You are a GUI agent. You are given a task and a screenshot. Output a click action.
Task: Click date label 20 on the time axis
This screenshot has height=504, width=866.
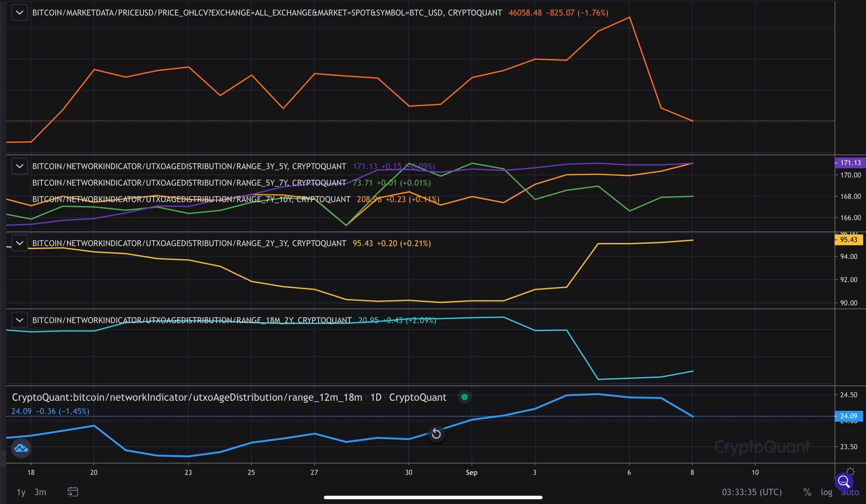[x=94, y=473]
